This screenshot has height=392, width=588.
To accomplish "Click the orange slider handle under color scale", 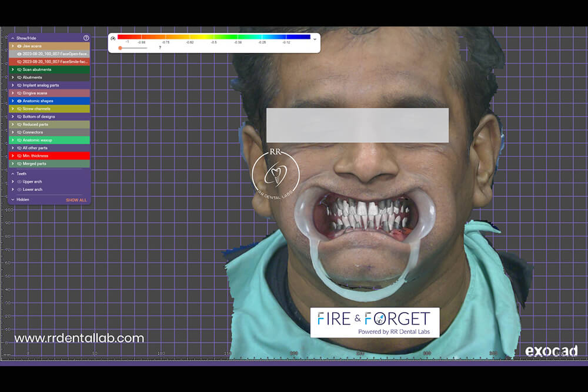I will (x=120, y=48).
